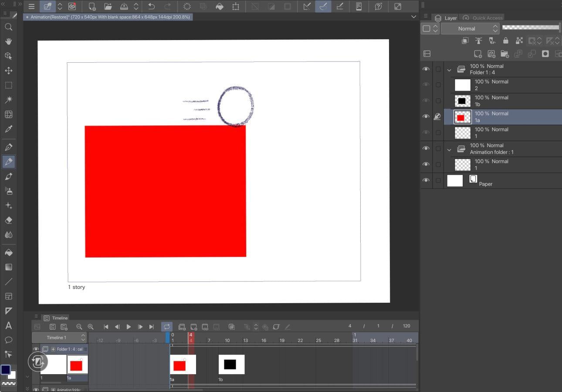
Task: Show layer 1b using its eye icon
Action: [x=426, y=101]
